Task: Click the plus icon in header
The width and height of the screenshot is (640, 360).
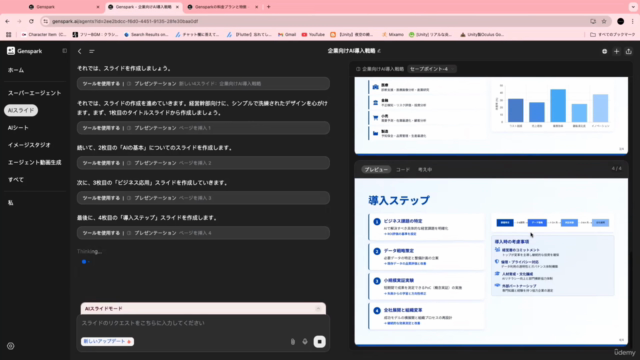Action: click(617, 51)
